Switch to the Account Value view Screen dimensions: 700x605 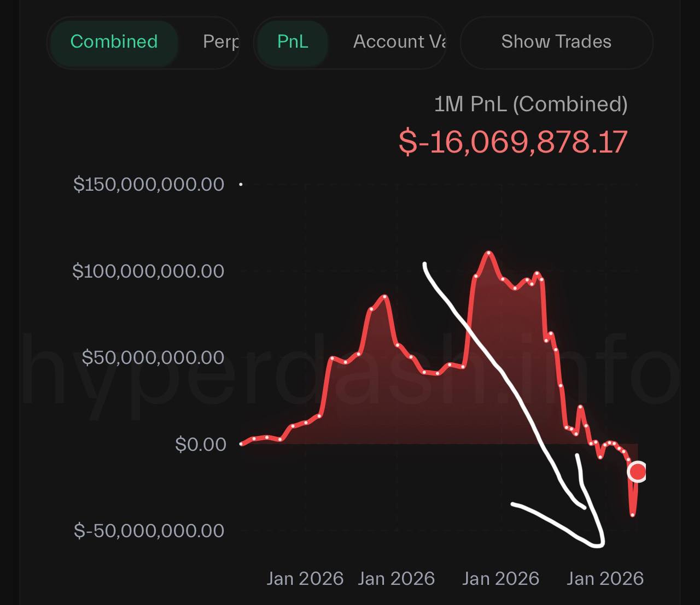(399, 42)
